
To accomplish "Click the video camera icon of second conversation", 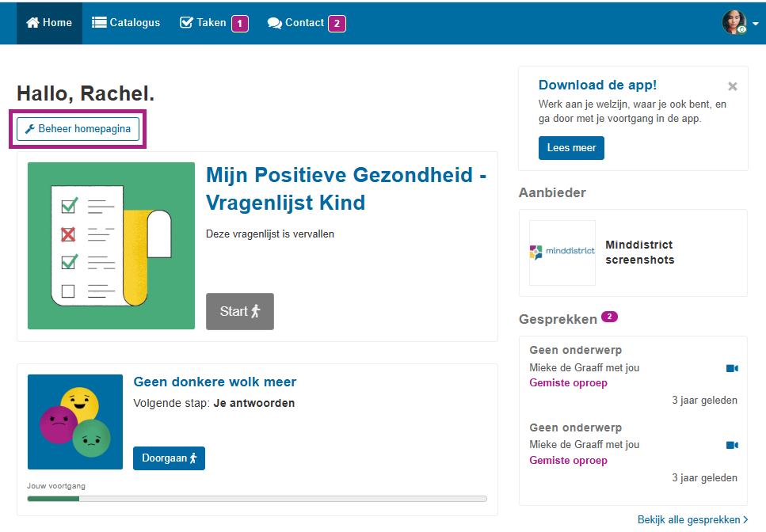I will coord(732,445).
